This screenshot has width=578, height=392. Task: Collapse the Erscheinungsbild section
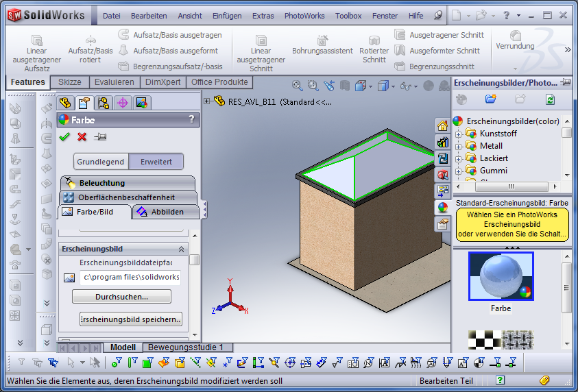pyautogui.click(x=182, y=249)
